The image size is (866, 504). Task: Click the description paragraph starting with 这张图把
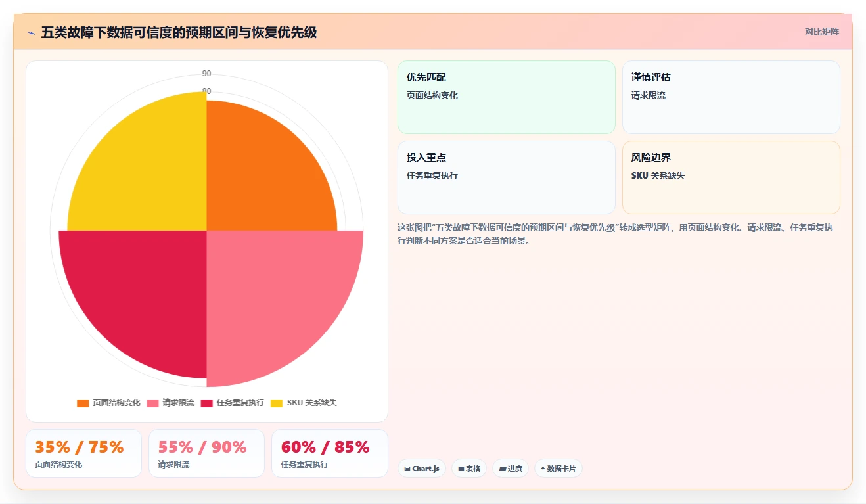615,234
